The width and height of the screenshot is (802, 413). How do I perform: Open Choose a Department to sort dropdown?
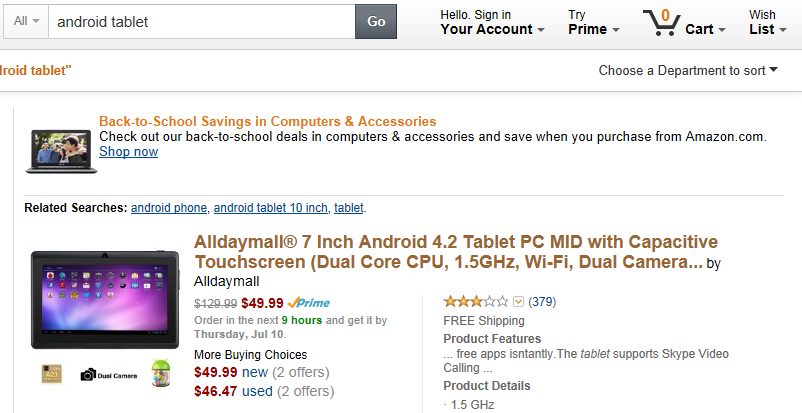(688, 70)
